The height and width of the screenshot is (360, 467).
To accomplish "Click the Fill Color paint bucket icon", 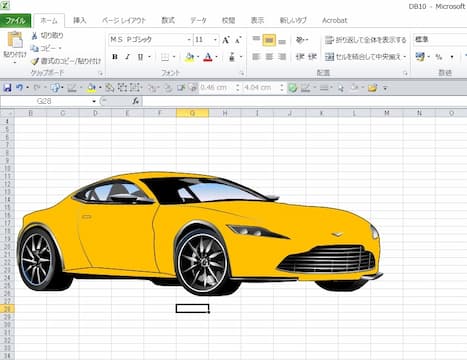I will (190, 57).
